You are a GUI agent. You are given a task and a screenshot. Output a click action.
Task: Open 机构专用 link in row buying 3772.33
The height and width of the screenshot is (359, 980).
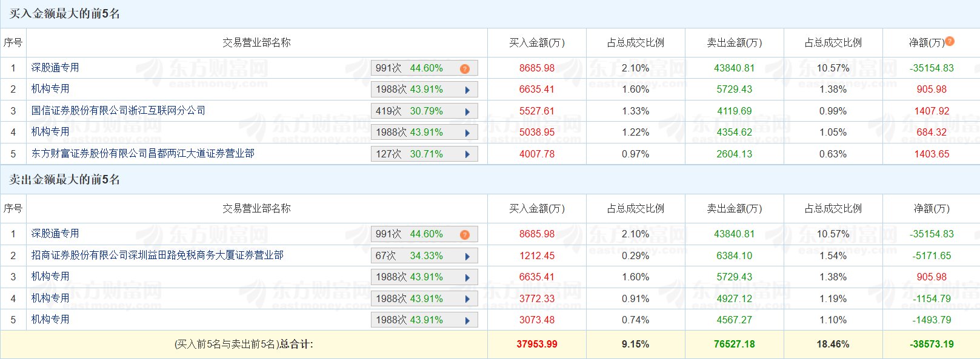click(50, 298)
